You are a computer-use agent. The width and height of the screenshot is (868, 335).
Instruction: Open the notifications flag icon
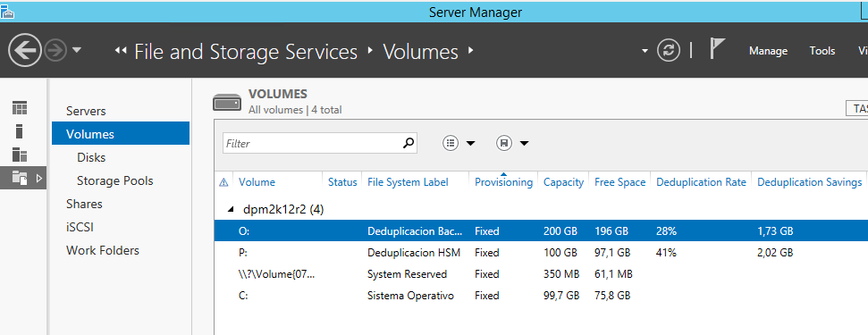point(717,49)
